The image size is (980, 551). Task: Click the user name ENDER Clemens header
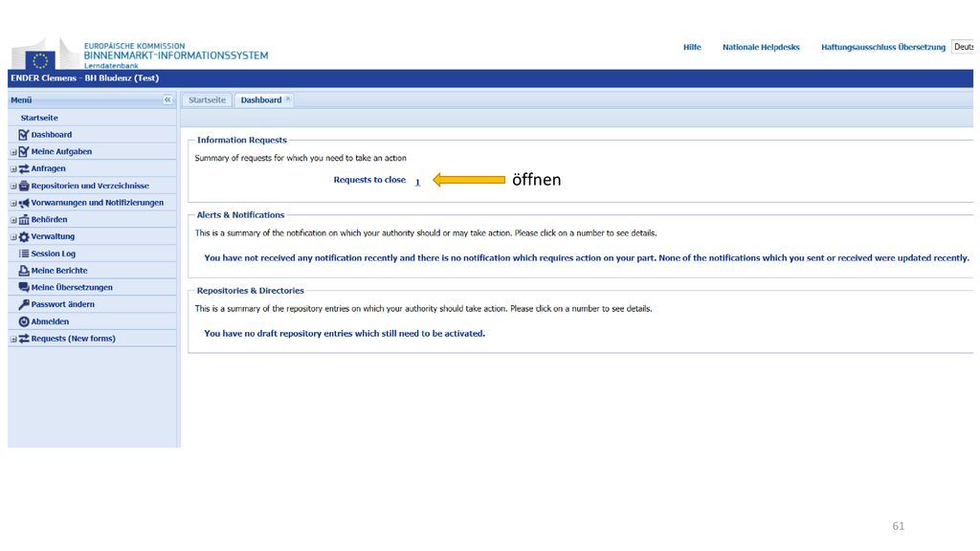click(x=85, y=78)
